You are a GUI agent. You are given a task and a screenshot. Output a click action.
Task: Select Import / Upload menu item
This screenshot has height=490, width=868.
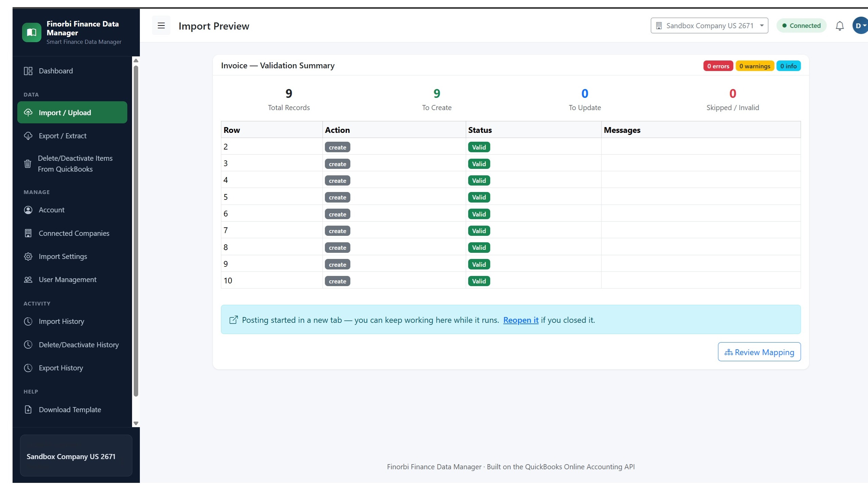[x=72, y=112]
